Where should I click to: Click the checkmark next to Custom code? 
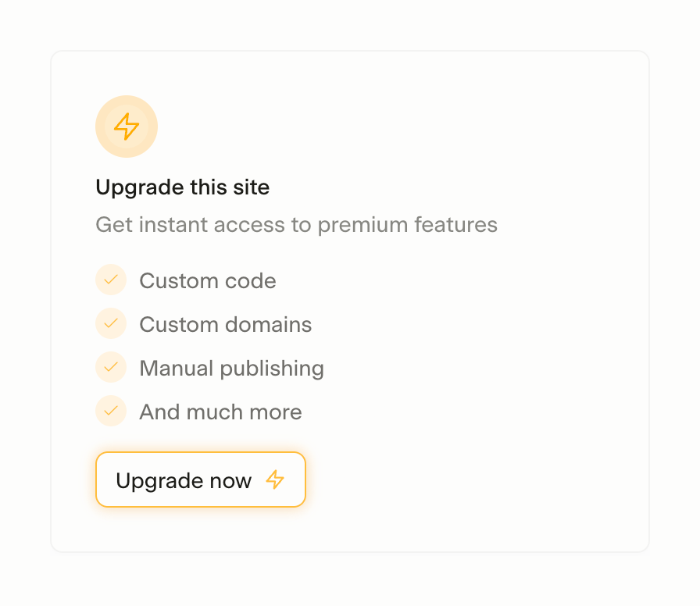(110, 280)
